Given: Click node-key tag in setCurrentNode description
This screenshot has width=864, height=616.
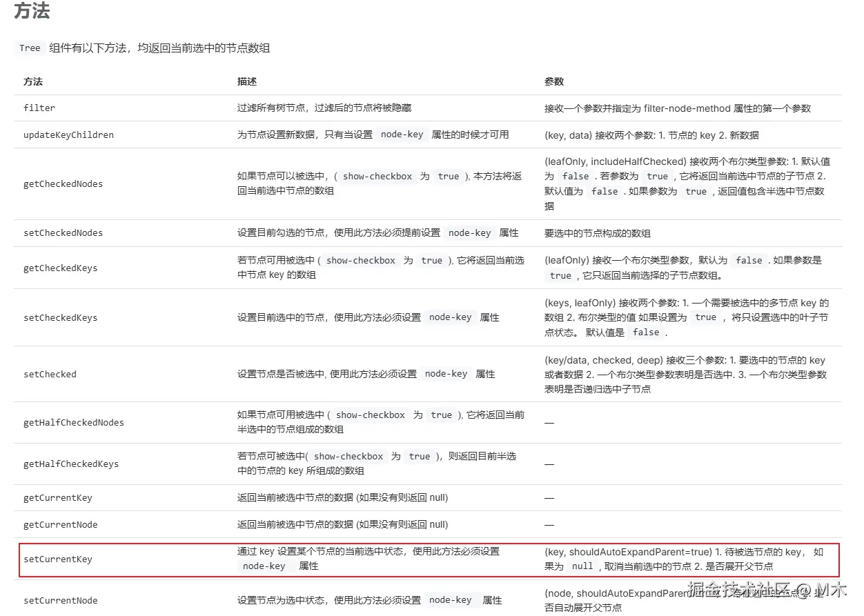Looking at the screenshot, I should point(451,600).
